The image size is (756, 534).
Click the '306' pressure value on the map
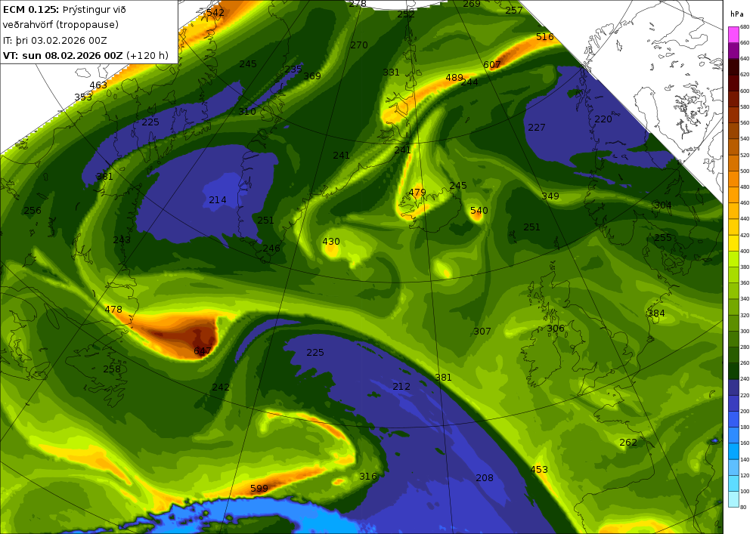(556, 329)
